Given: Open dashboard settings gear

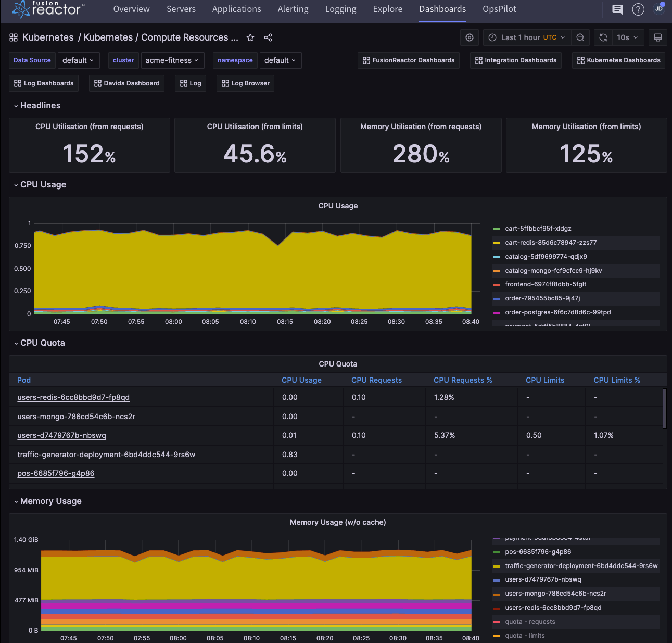Looking at the screenshot, I should click(x=470, y=37).
